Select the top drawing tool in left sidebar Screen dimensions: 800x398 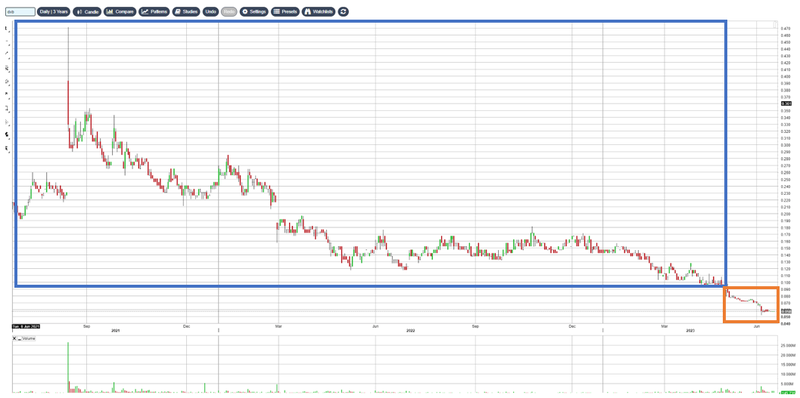coord(7,29)
